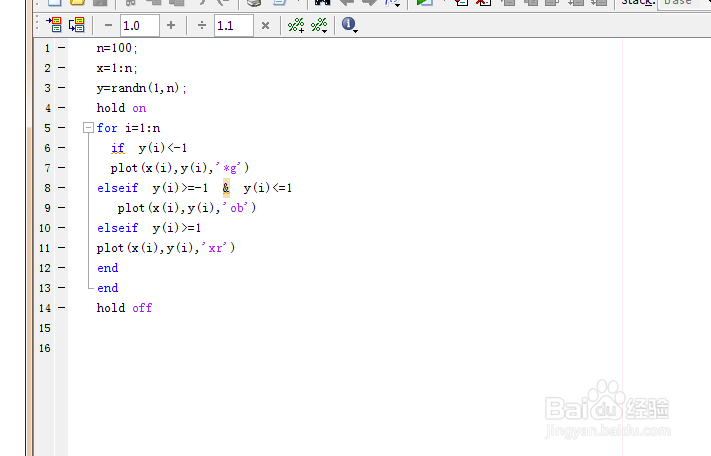Click the highlighted & operator on line 8
The height and width of the screenshot is (456, 711).
(226, 188)
